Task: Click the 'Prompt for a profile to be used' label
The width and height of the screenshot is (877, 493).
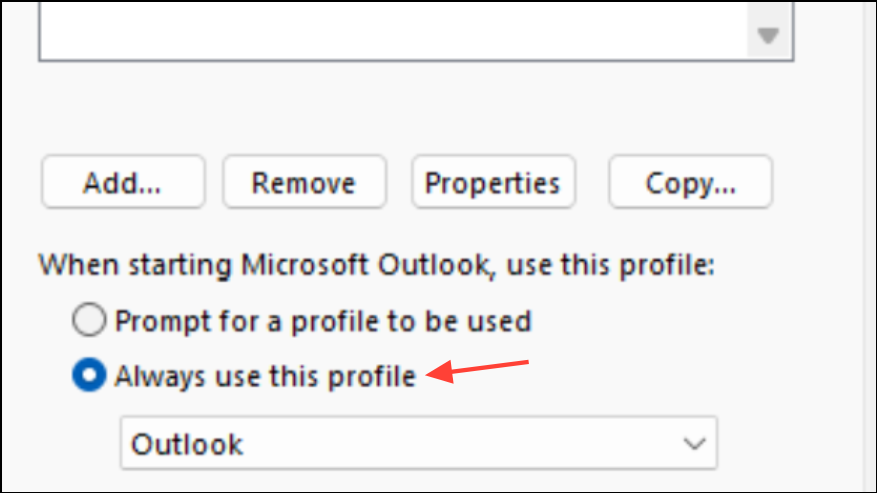Action: (323, 321)
